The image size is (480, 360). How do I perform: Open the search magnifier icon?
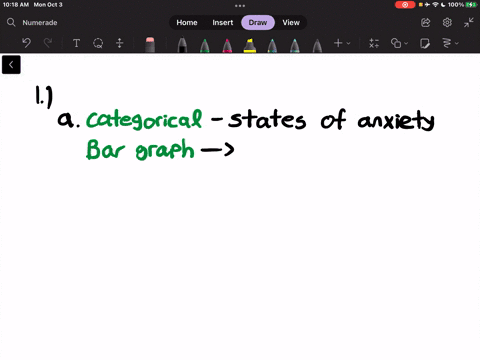11,22
